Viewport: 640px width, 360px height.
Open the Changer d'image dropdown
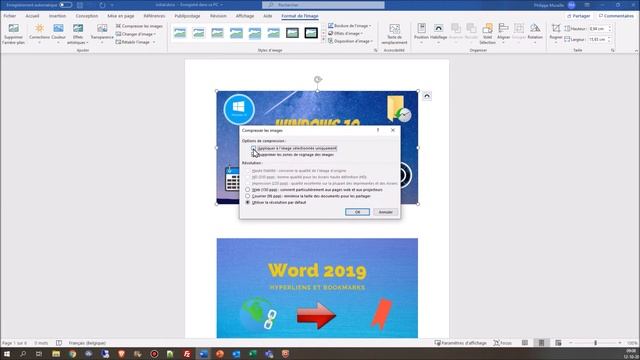pos(136,34)
